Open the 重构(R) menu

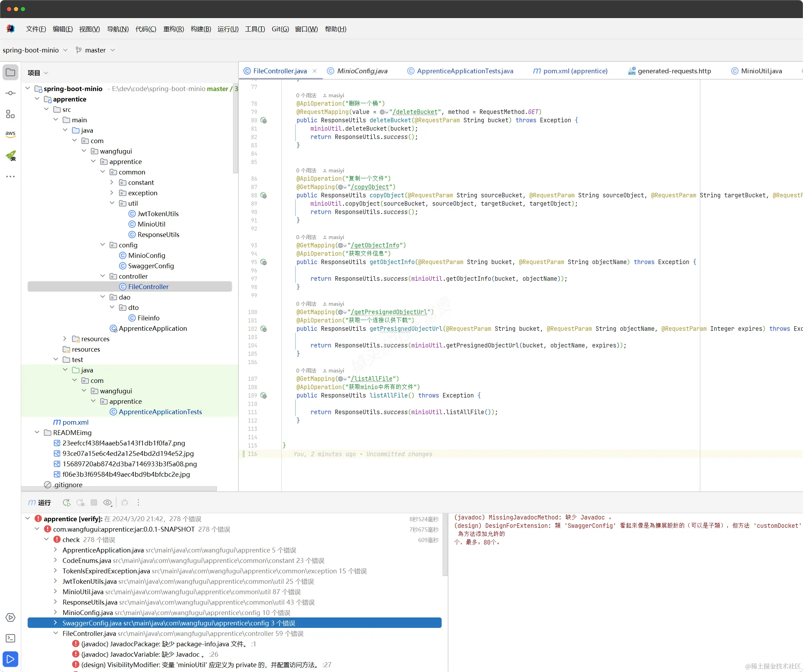(173, 29)
